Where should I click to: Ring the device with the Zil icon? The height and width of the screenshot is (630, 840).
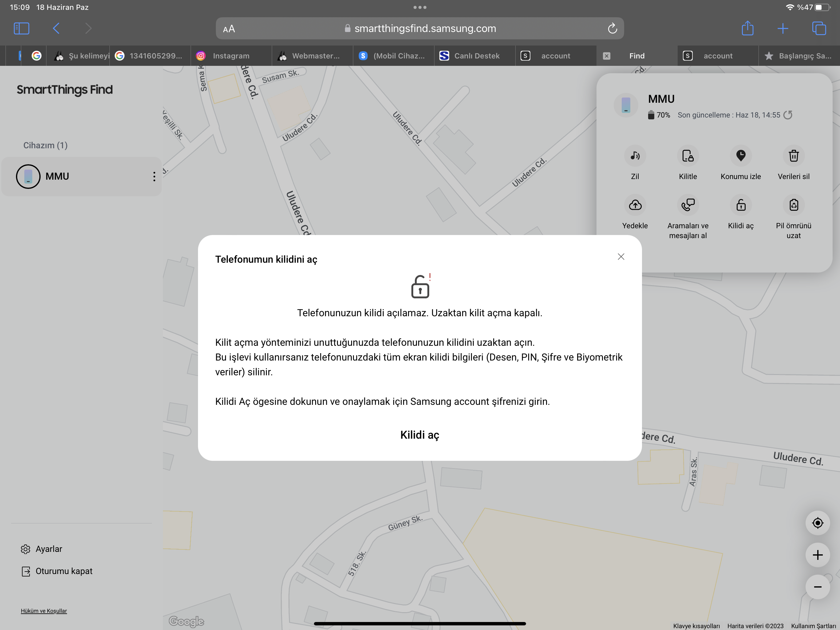(x=635, y=156)
